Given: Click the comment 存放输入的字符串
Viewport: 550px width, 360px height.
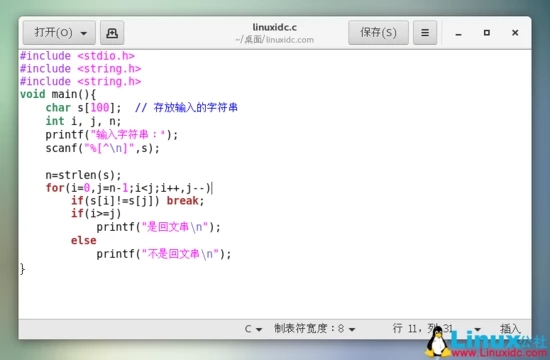Looking at the screenshot, I should click(195, 107).
